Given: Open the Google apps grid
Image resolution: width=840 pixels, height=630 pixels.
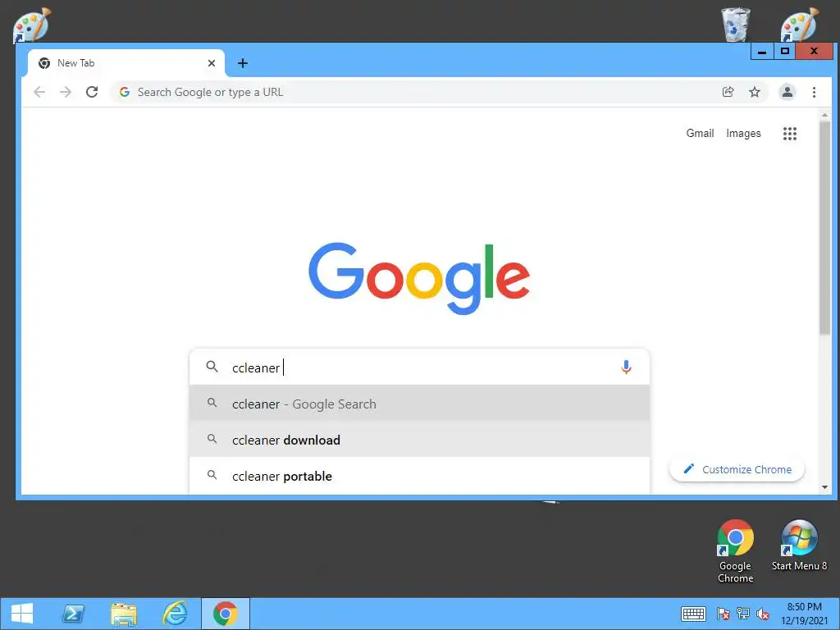Looking at the screenshot, I should (x=790, y=134).
